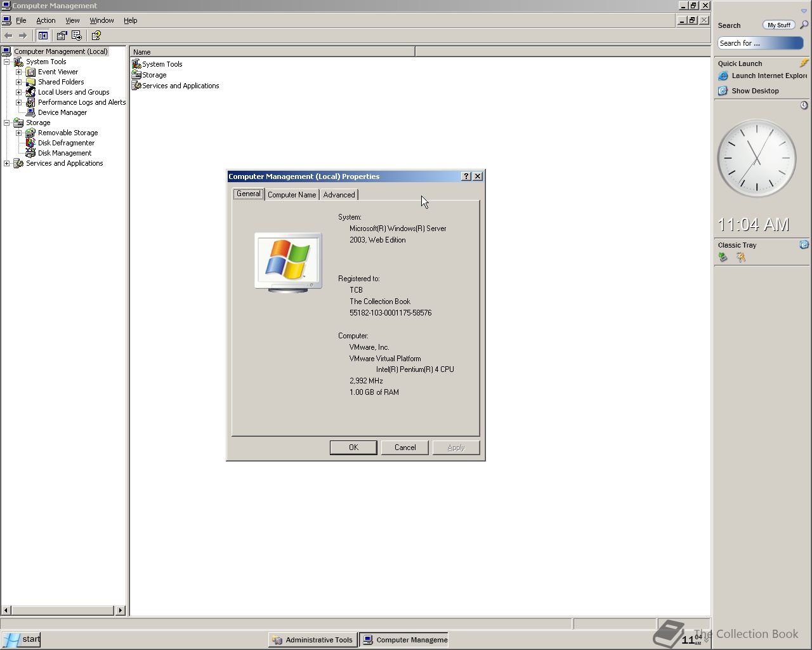The image size is (812, 650).
Task: Select the Administrative Tools taskbar button
Action: coord(312,640)
